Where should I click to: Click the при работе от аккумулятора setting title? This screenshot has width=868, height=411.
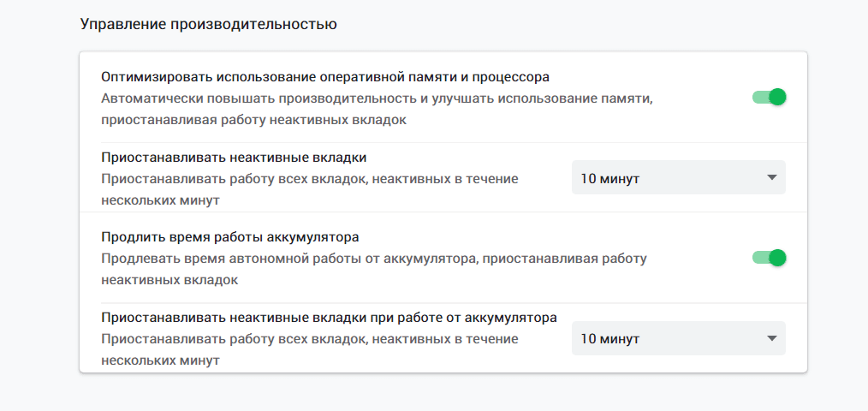pos(329,317)
